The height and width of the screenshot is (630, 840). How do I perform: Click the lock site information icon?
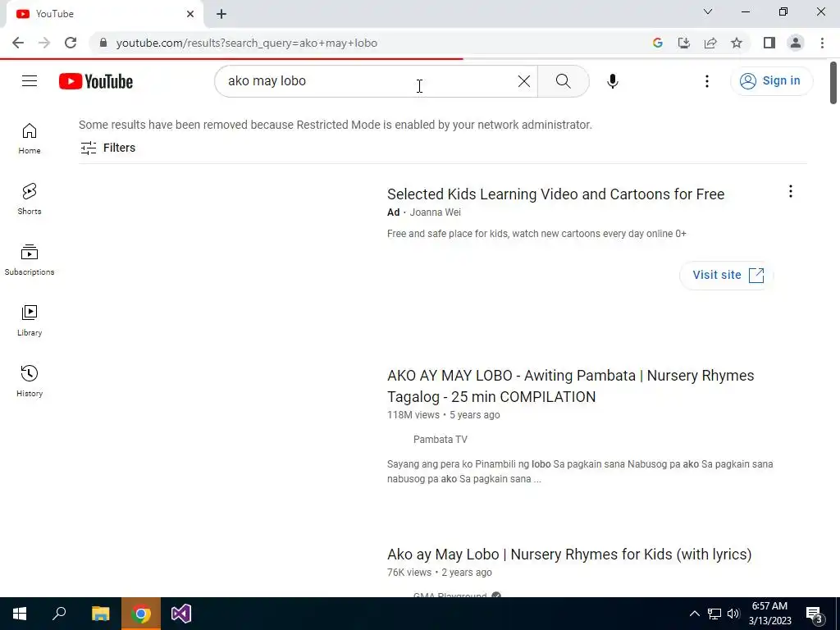[x=103, y=43]
